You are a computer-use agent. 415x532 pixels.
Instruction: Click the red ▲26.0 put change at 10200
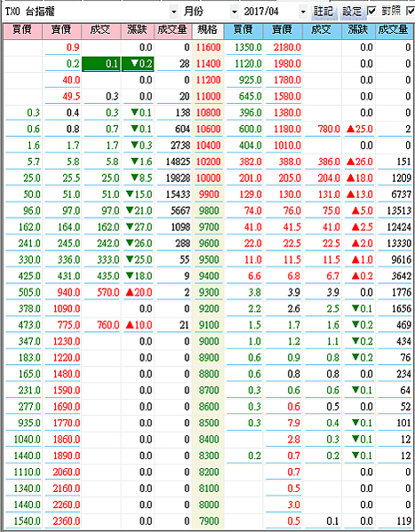pyautogui.click(x=359, y=162)
